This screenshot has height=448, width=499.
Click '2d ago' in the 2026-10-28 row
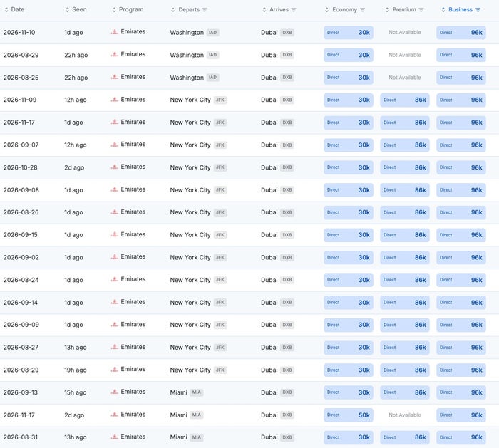click(x=74, y=167)
